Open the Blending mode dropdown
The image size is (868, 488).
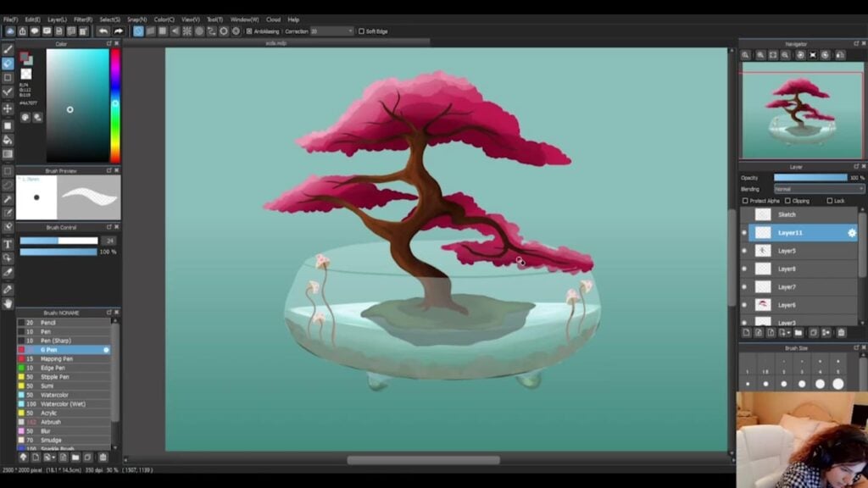tap(819, 189)
